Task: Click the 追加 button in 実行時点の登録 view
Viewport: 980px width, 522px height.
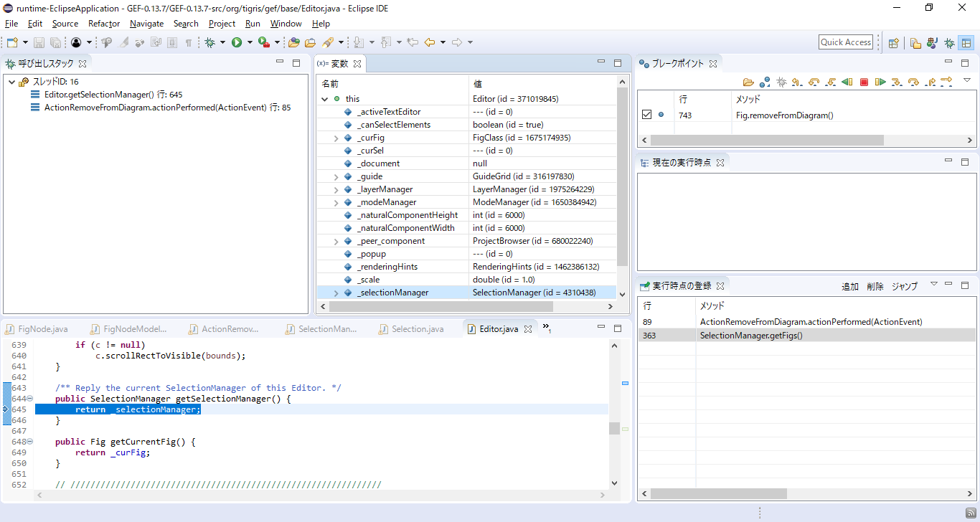Action: [850, 286]
